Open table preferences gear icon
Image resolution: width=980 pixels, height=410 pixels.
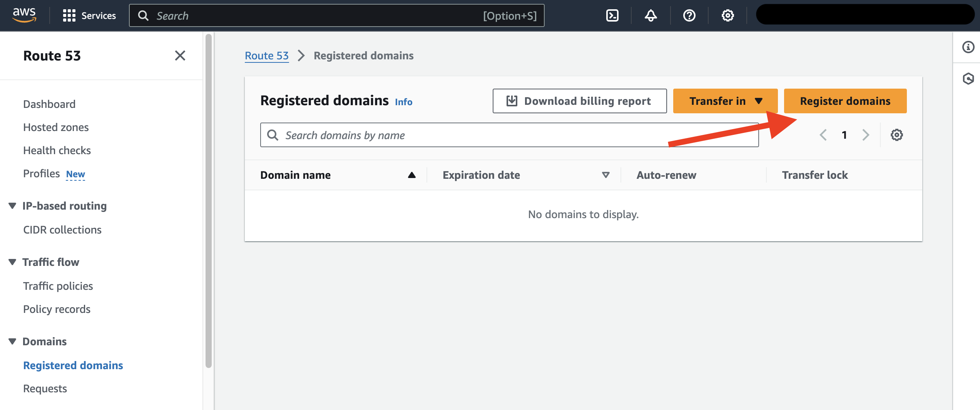point(896,135)
